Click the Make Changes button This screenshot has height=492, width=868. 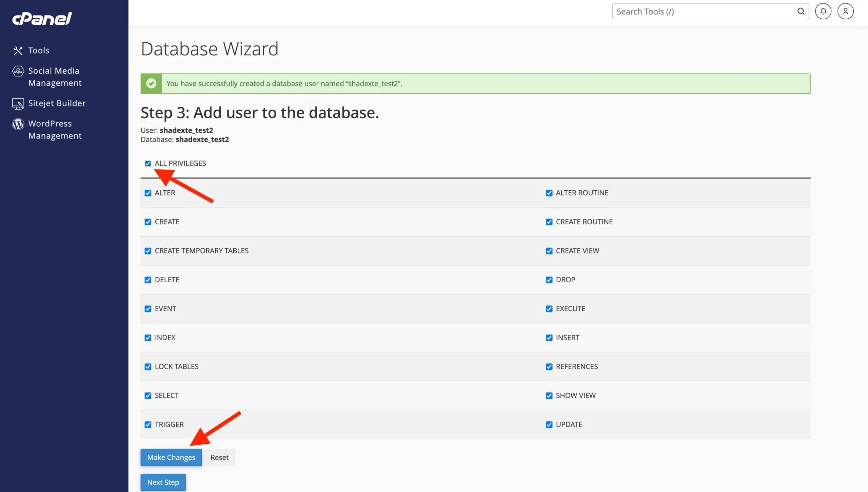tap(171, 457)
